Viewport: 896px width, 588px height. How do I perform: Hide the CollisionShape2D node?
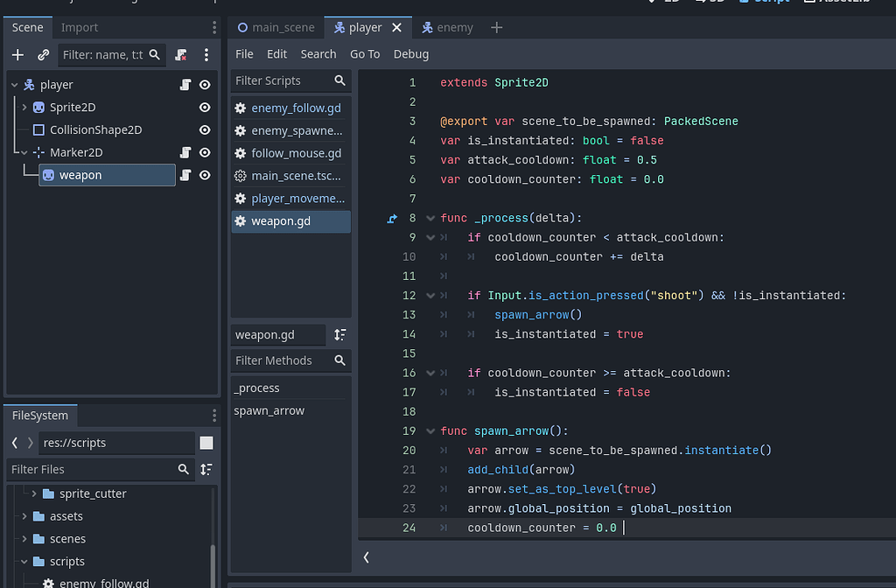click(x=204, y=129)
